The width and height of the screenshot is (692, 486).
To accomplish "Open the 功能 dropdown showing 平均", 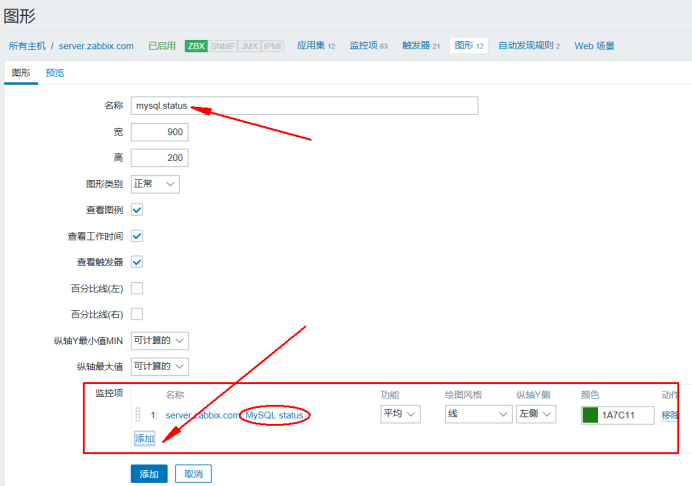I will click(400, 414).
